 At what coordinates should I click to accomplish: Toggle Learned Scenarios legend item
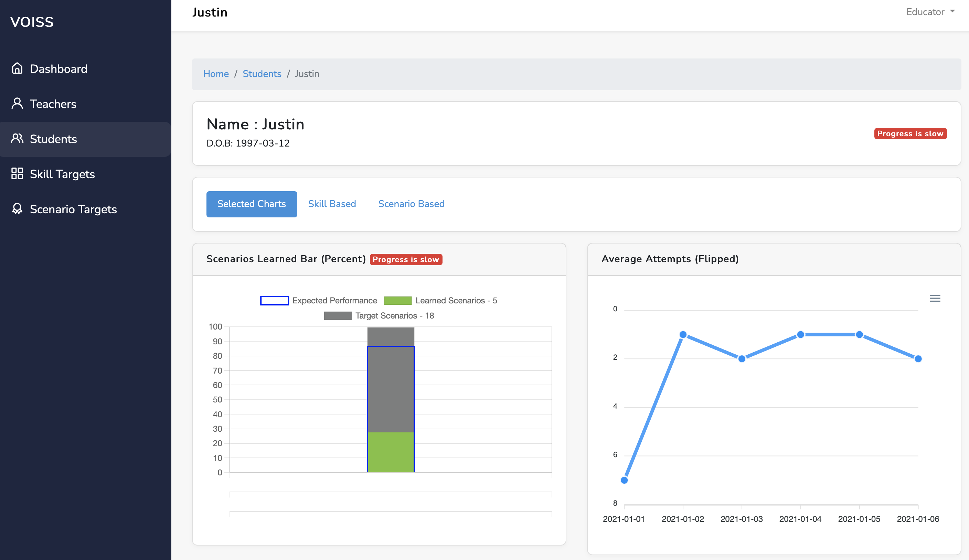point(441,301)
